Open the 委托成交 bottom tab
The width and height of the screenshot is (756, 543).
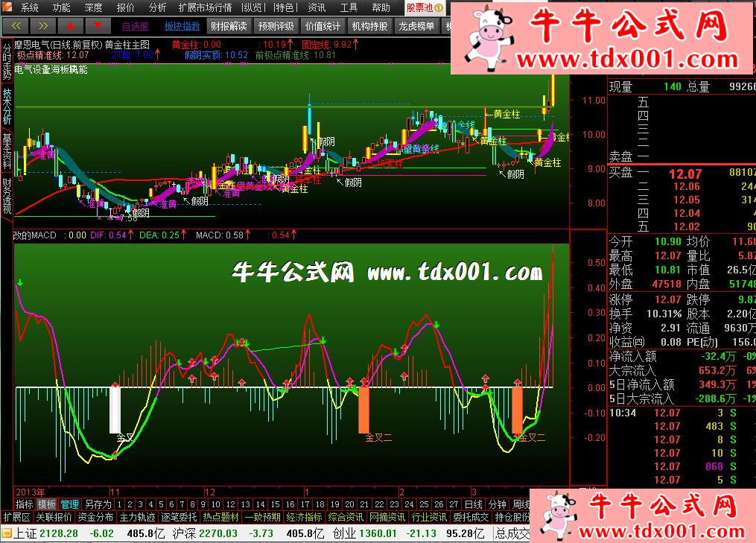point(471,517)
